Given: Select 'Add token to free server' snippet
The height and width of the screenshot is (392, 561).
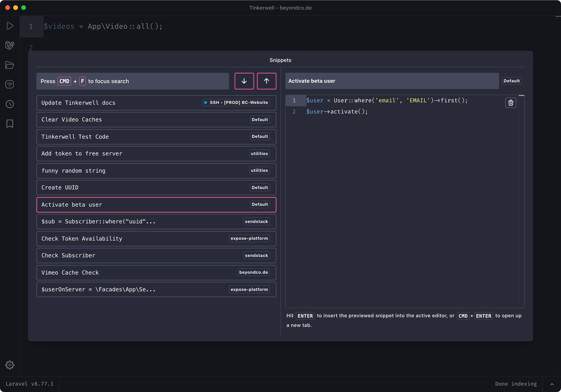Looking at the screenshot, I should click(x=156, y=153).
